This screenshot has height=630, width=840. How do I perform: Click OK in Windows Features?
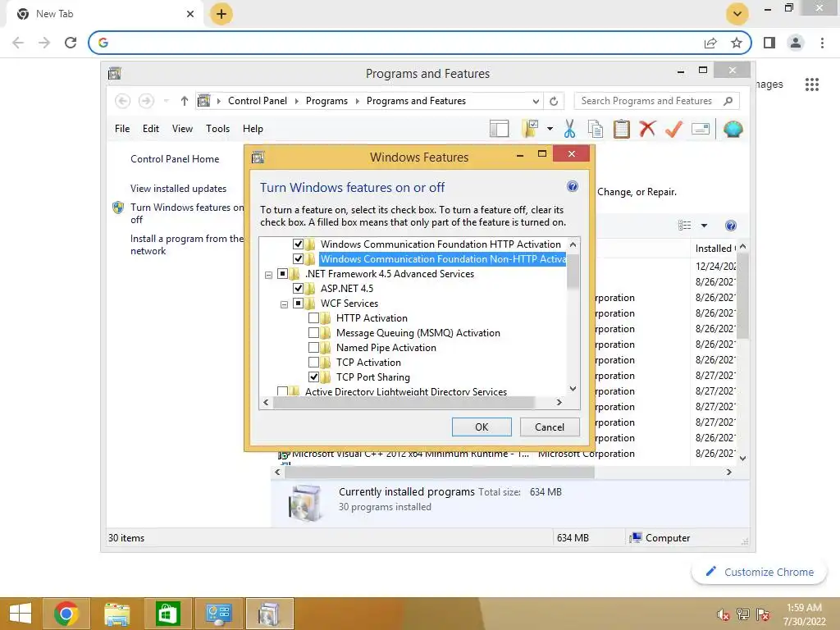pyautogui.click(x=481, y=427)
